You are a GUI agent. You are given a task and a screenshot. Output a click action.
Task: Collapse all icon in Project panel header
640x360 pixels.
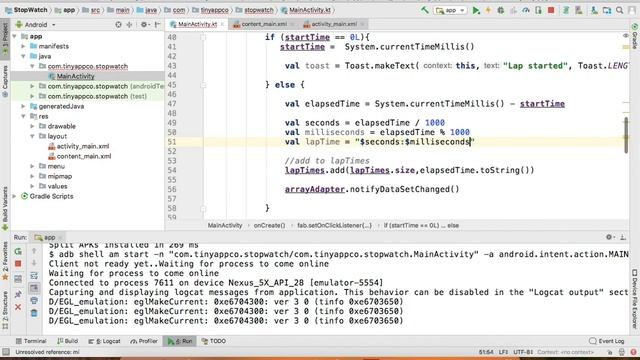(x=130, y=24)
